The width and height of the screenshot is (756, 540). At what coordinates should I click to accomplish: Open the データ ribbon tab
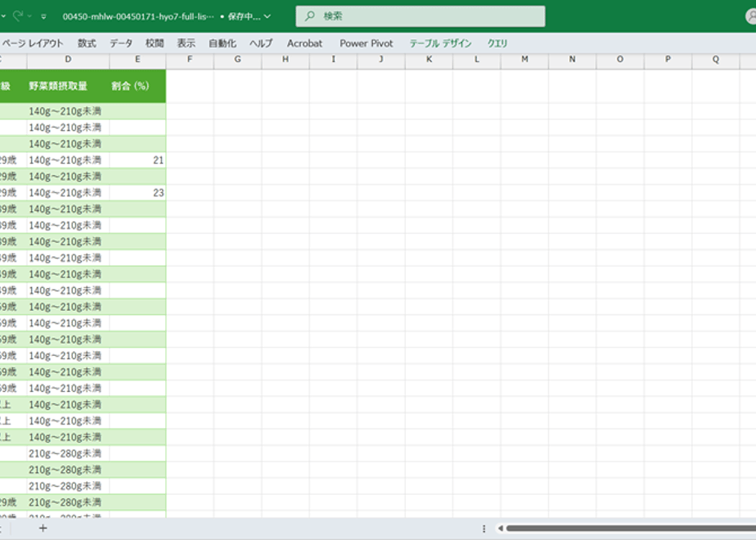(120, 43)
